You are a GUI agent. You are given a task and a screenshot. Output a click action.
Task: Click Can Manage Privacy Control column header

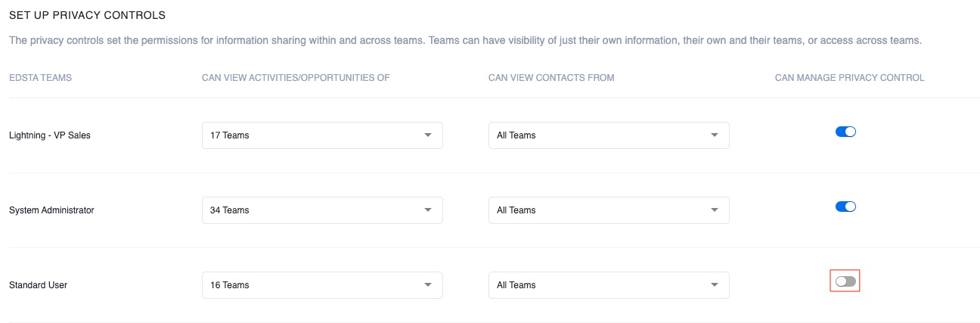pos(849,78)
